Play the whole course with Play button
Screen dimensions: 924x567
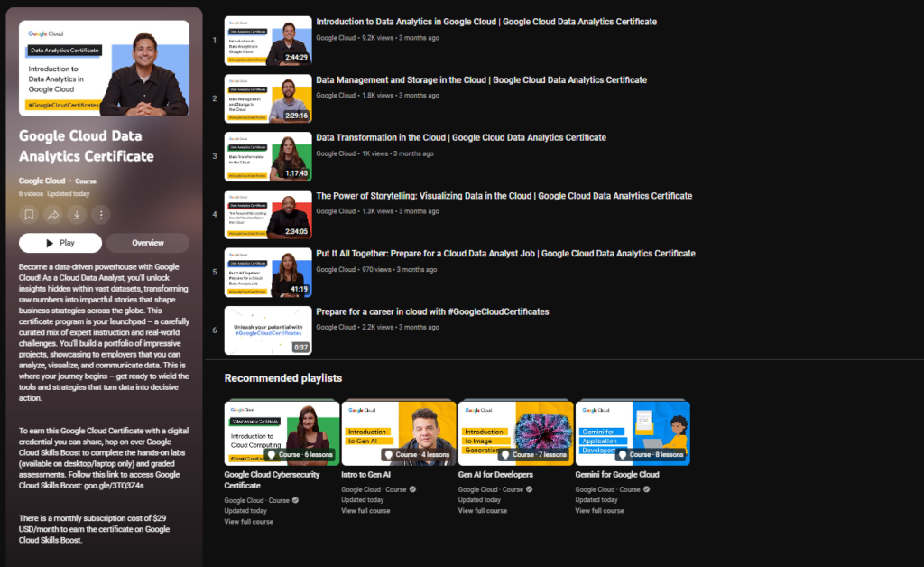[60, 243]
